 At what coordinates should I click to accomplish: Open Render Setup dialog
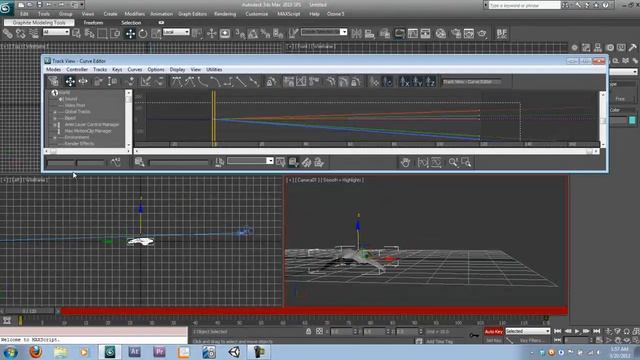(x=456, y=33)
